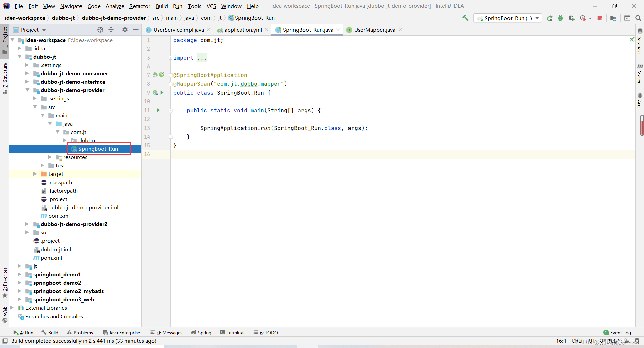The image size is (644, 348).
Task: Click the Spring bean gutter icon at line 7
Action: (155, 75)
